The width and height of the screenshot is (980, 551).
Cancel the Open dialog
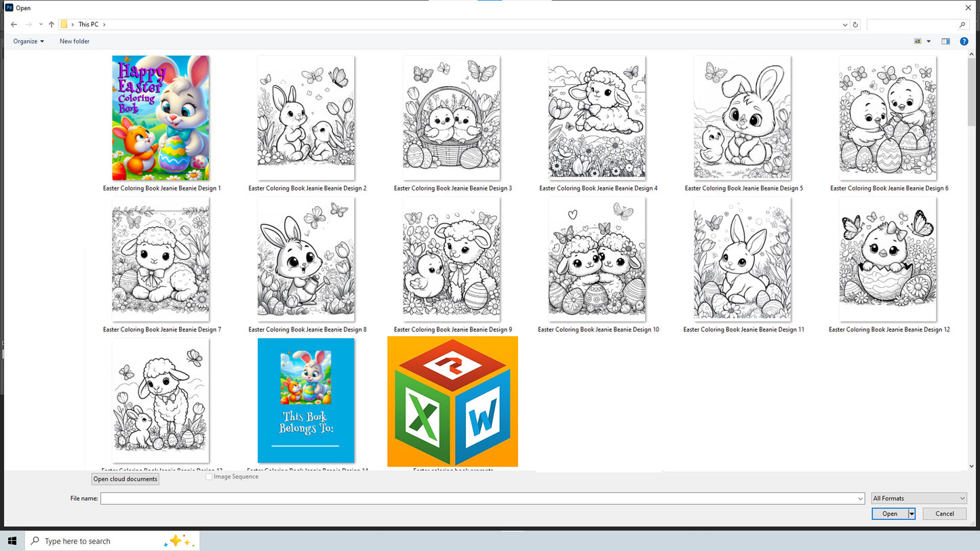tap(945, 514)
